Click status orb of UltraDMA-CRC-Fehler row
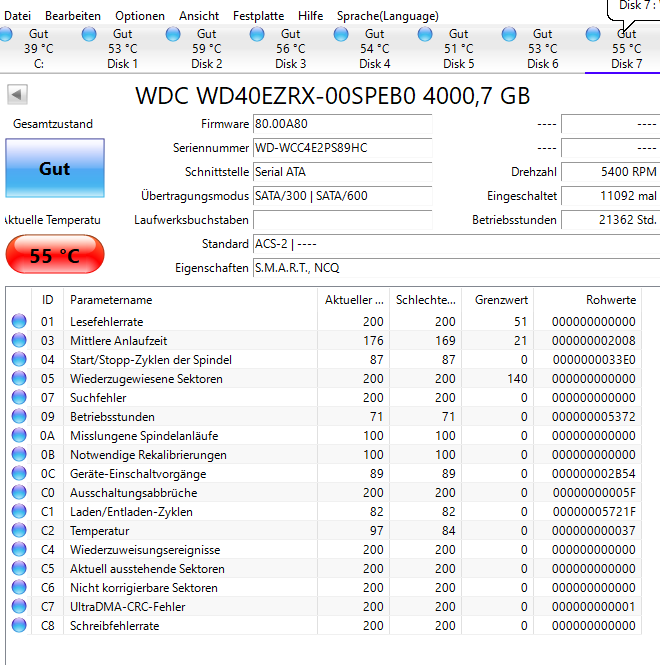 pyautogui.click(x=19, y=606)
